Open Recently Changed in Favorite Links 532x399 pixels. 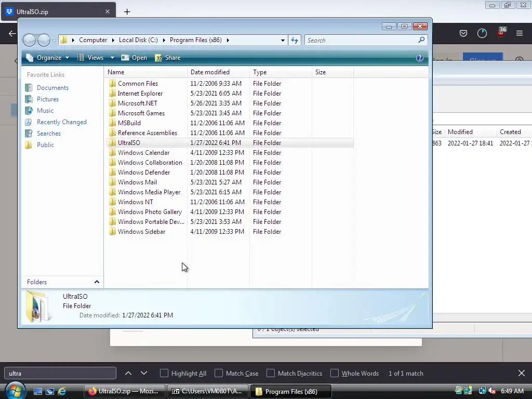point(61,122)
